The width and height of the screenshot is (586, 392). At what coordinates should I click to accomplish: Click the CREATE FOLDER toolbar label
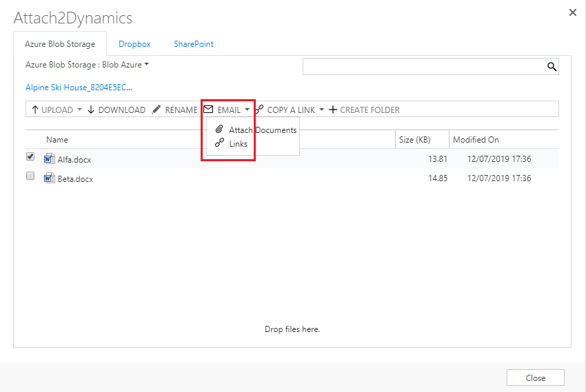click(x=370, y=110)
